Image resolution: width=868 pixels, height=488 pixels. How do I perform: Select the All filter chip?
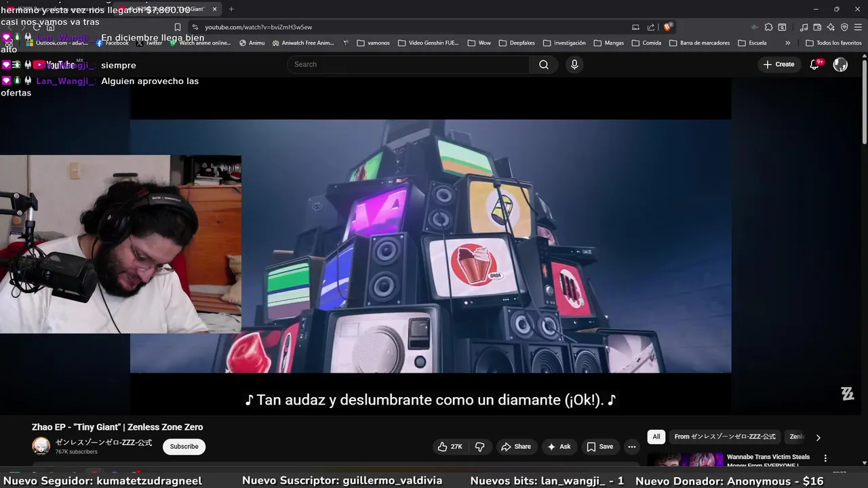pyautogui.click(x=656, y=436)
